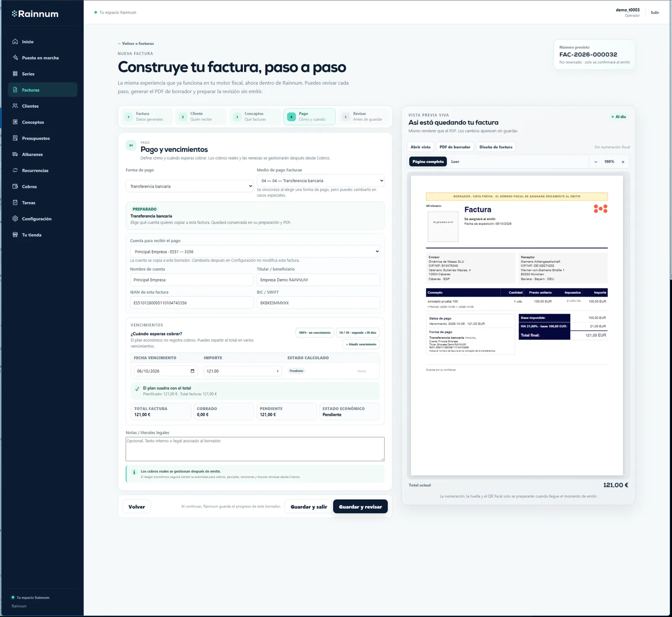Click the Notas / literales legales textarea
The width and height of the screenshot is (672, 617).
pos(255,449)
